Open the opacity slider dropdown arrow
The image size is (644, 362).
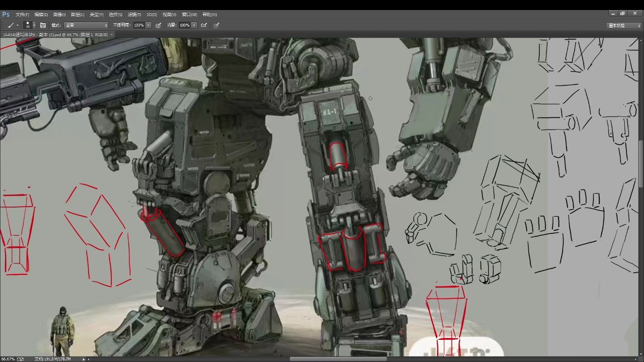148,25
